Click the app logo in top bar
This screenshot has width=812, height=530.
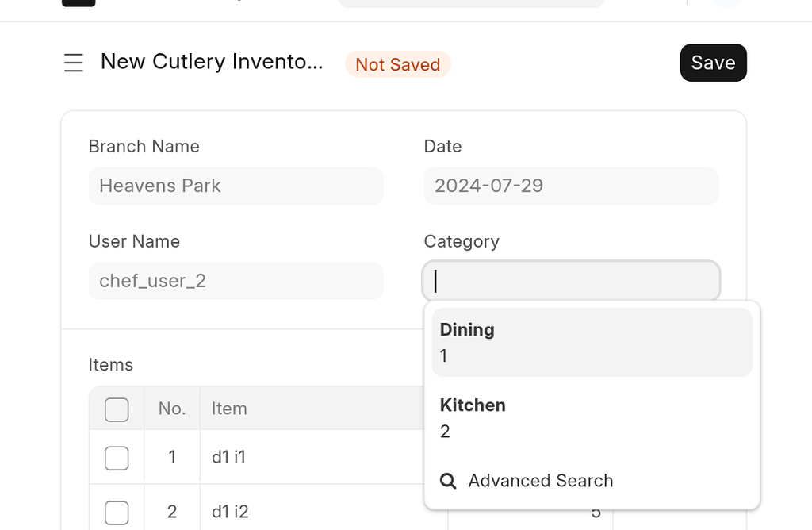(79, 2)
